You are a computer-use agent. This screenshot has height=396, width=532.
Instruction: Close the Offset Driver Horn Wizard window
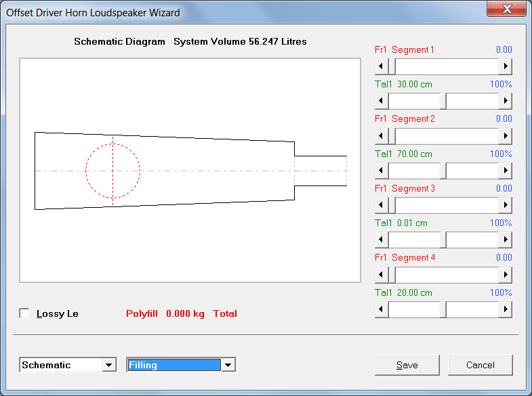point(506,9)
